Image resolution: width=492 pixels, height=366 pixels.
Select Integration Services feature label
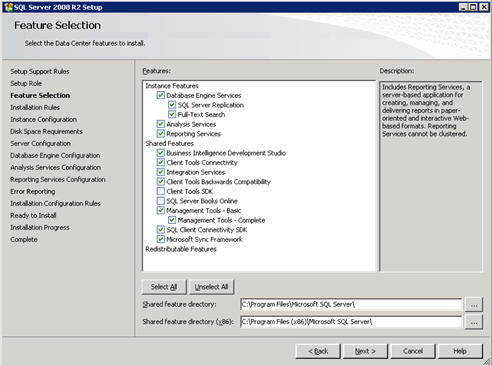point(196,172)
